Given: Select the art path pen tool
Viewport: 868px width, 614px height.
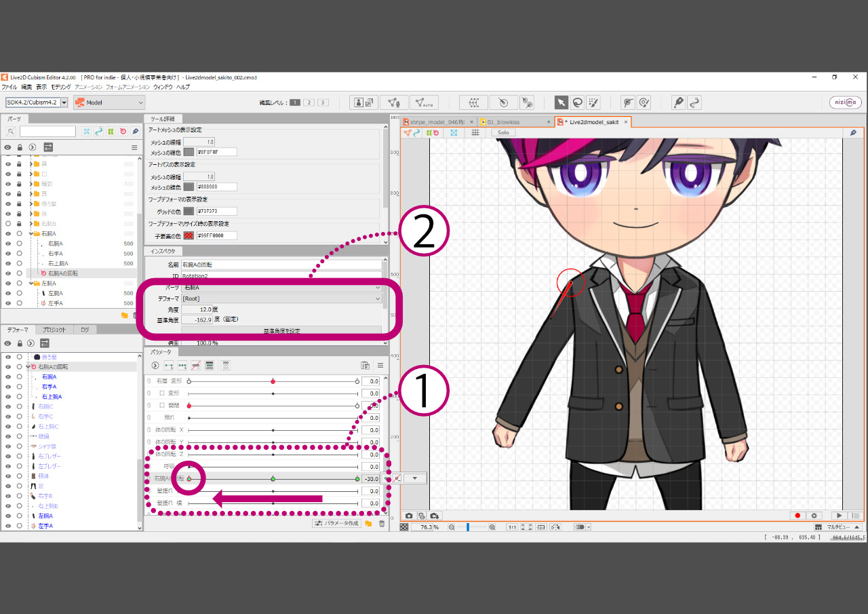Looking at the screenshot, I should coord(678,102).
